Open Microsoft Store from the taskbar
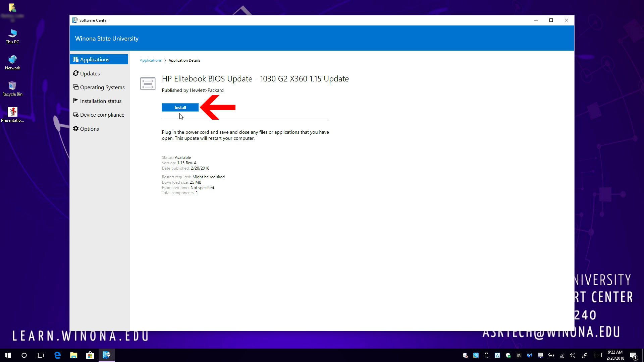The width and height of the screenshot is (644, 362). [90, 355]
